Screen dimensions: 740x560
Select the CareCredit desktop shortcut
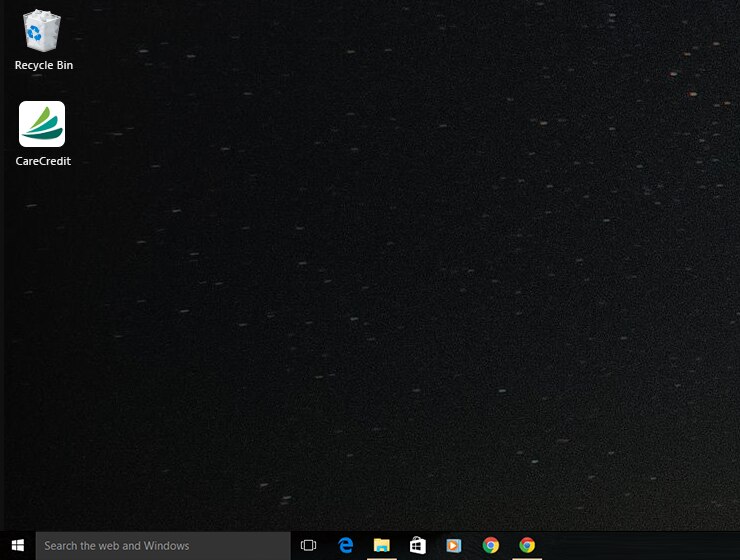(x=42, y=134)
